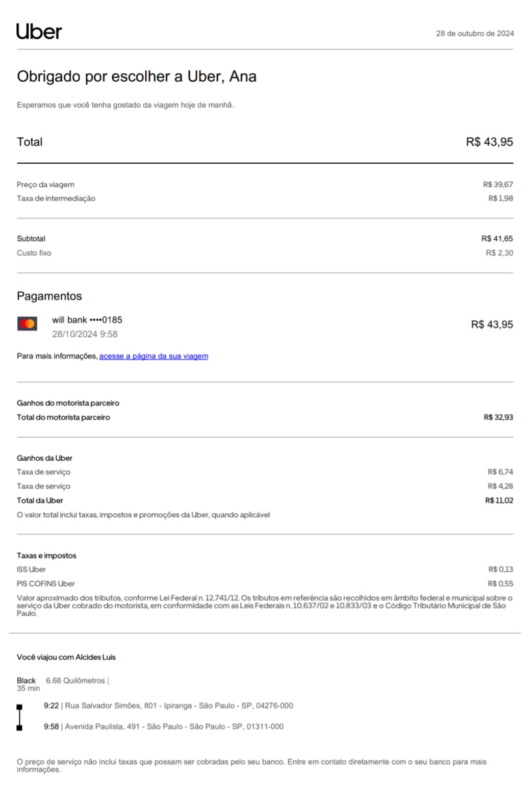Click the Subtotal amount R$ 41,65
This screenshot has height=802, width=532.
click(x=497, y=239)
